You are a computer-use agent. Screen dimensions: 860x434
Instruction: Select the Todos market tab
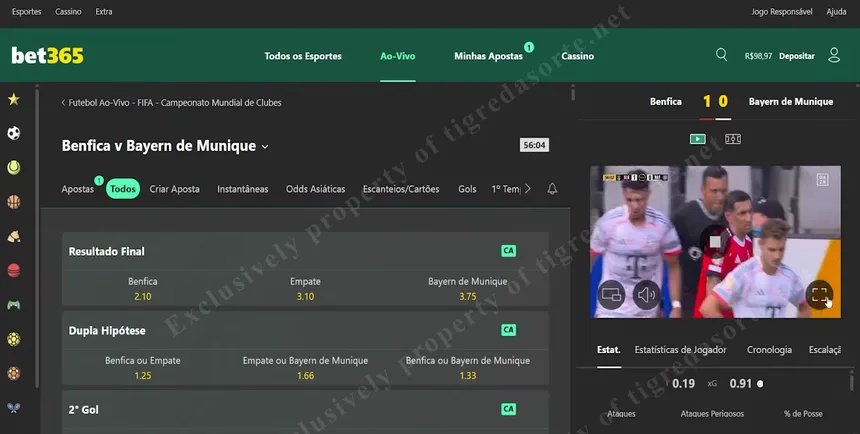[123, 189]
